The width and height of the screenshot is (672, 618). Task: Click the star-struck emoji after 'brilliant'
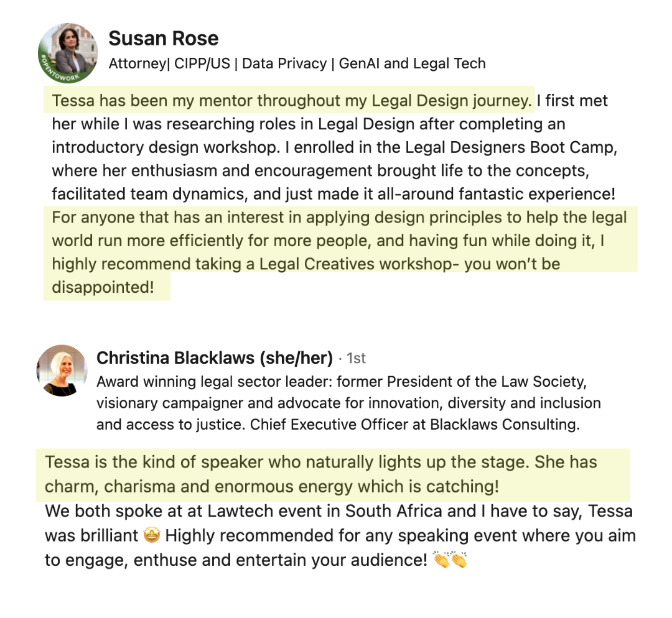(151, 535)
